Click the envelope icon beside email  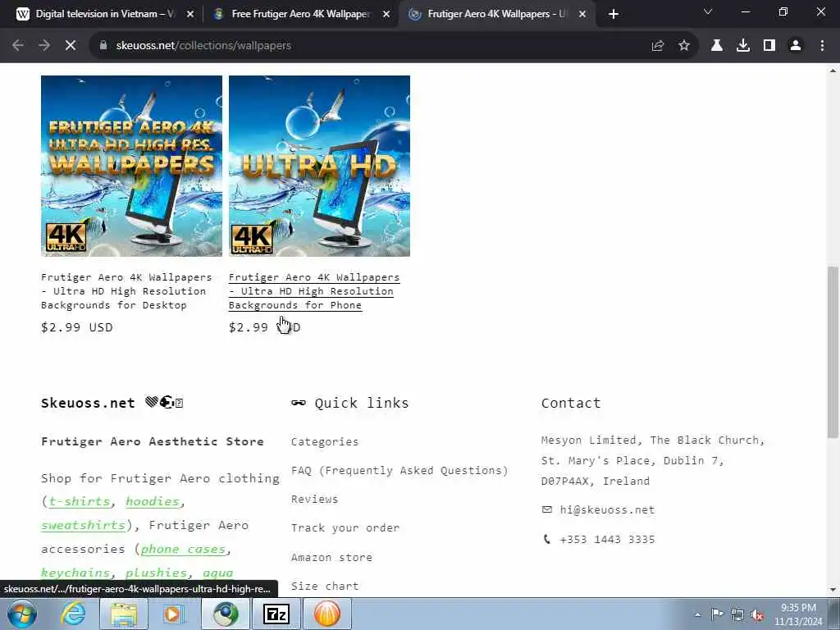point(547,509)
